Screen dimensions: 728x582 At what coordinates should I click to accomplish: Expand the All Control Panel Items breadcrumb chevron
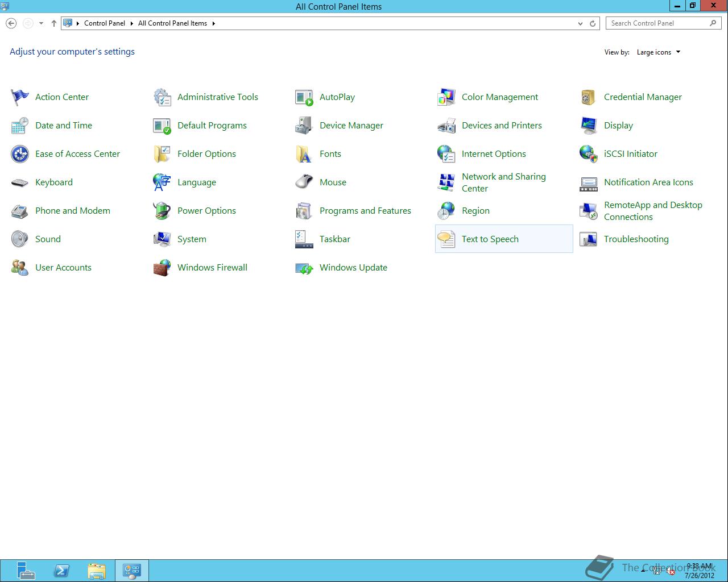pyautogui.click(x=214, y=23)
